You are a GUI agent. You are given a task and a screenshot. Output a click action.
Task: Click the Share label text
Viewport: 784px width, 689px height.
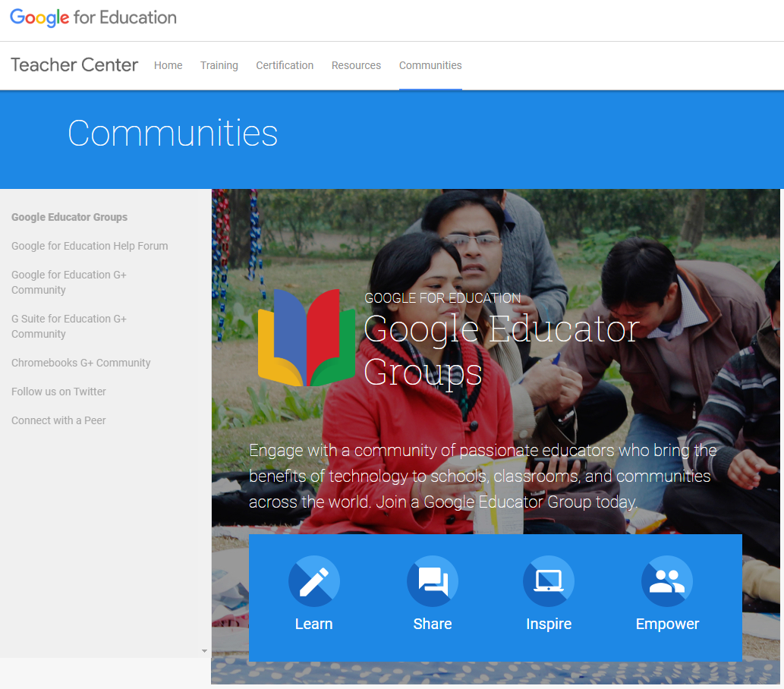433,624
